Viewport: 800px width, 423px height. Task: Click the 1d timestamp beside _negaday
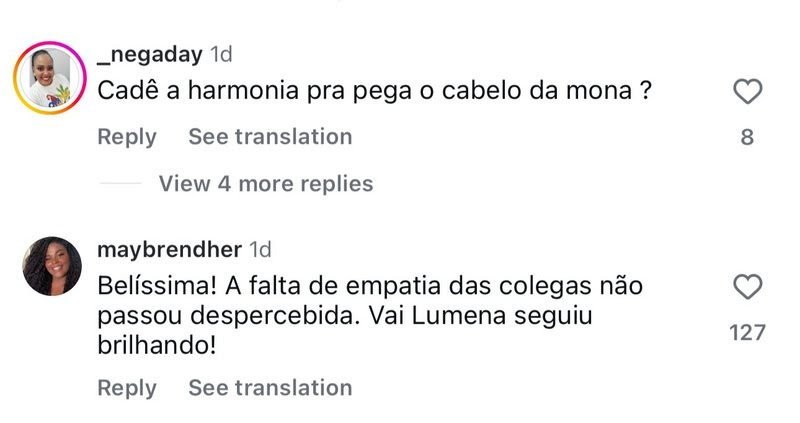click(x=221, y=54)
